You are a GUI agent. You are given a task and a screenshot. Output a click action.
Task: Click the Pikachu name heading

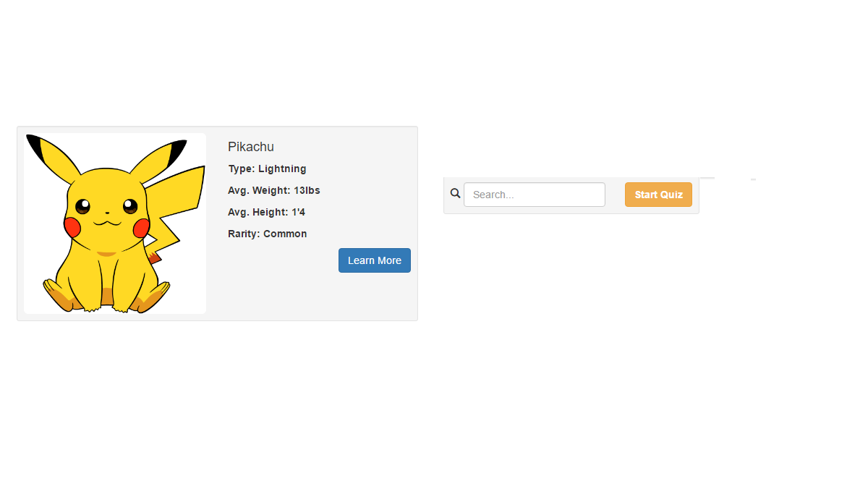coord(251,147)
